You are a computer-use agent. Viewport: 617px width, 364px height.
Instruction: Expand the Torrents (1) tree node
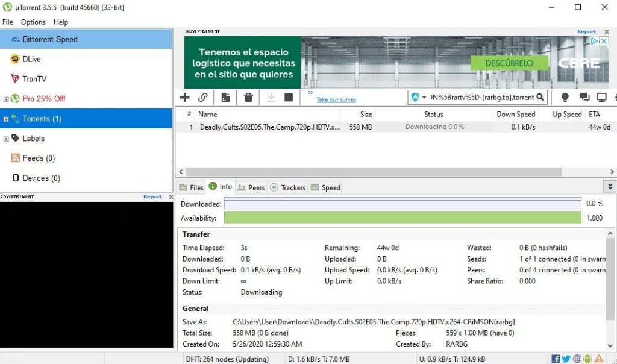6,119
